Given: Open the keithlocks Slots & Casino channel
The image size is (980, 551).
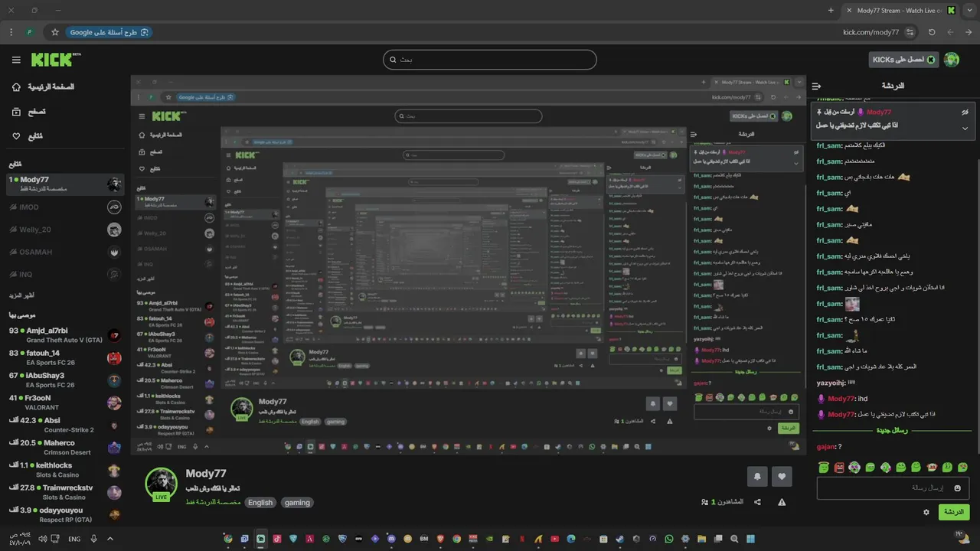Looking at the screenshot, I should (x=64, y=470).
